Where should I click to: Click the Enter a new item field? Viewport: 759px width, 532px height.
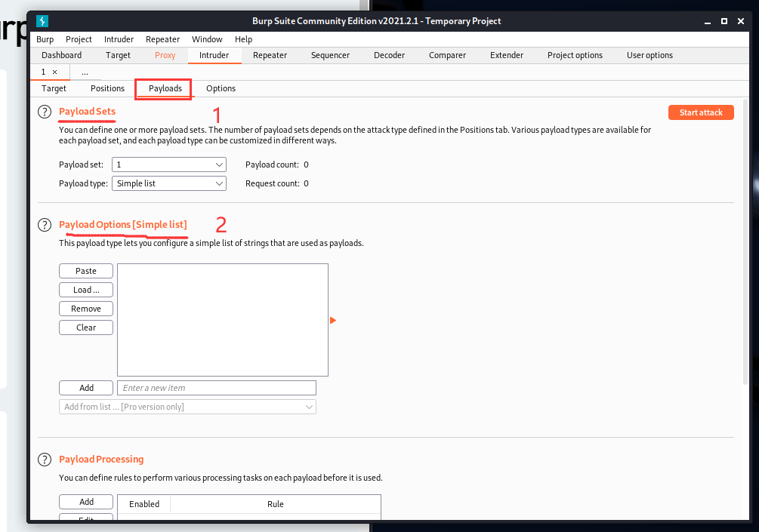(217, 388)
